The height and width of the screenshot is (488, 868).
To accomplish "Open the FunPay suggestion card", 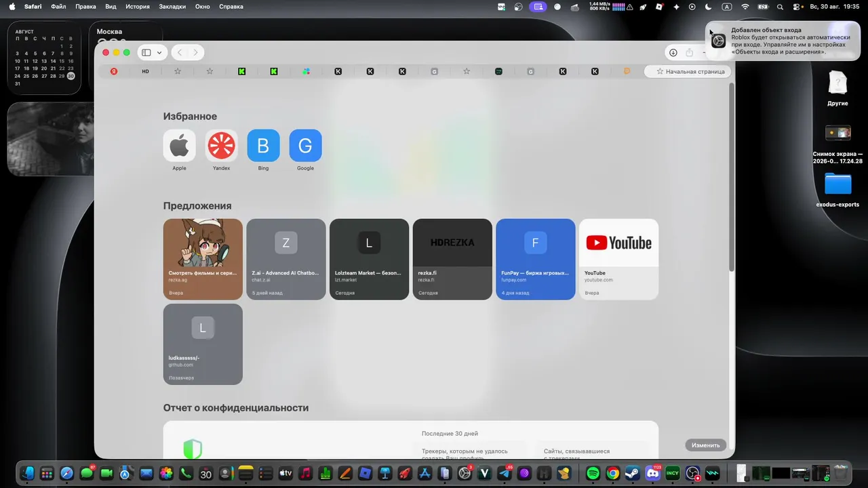I will pos(535,259).
